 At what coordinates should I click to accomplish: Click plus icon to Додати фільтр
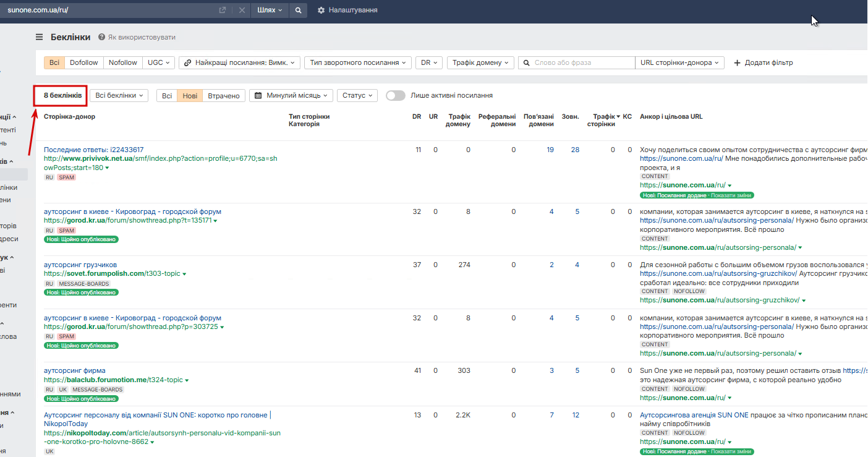click(x=737, y=62)
